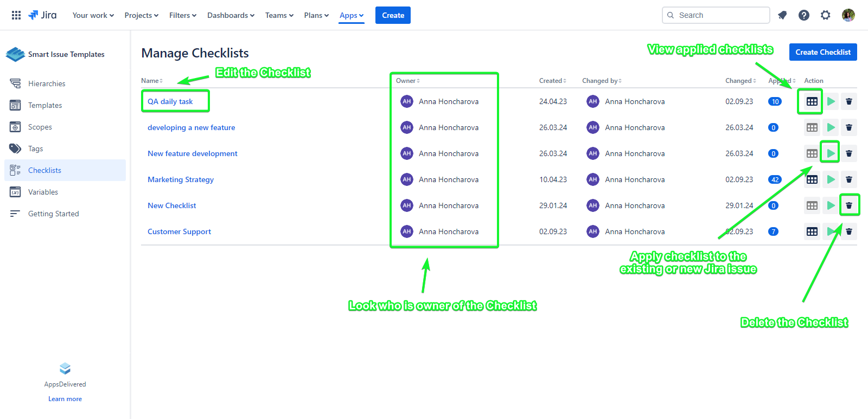Sort checklists by Name column
Viewport: 868px width, 419px height.
pyautogui.click(x=151, y=81)
